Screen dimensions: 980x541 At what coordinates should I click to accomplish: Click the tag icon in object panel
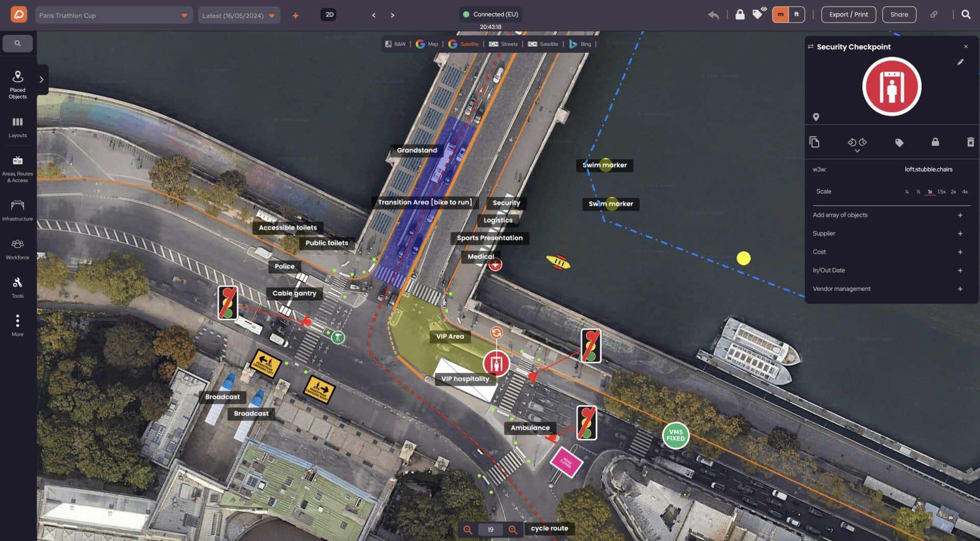point(899,143)
